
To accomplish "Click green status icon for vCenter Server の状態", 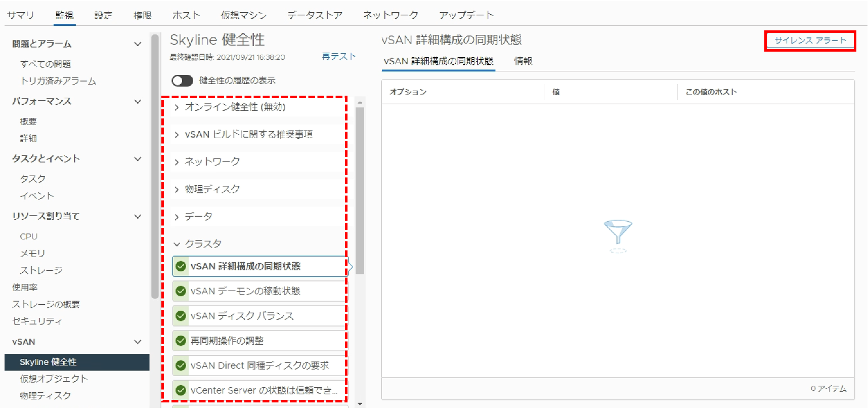I will (181, 390).
